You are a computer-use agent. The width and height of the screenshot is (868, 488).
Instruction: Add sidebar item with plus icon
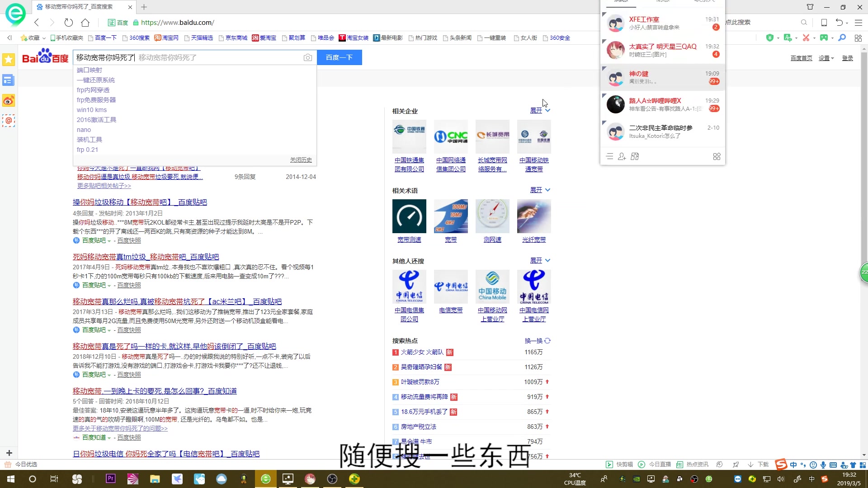pyautogui.click(x=9, y=452)
